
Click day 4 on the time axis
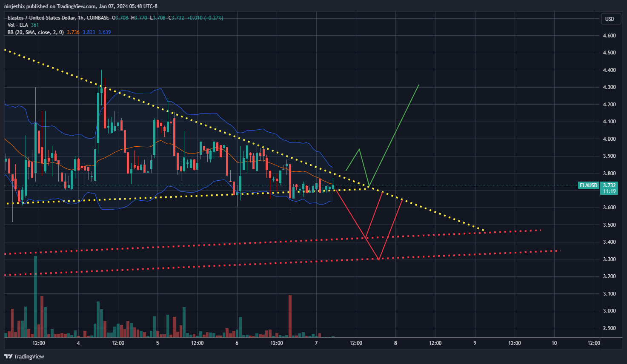[x=78, y=343]
